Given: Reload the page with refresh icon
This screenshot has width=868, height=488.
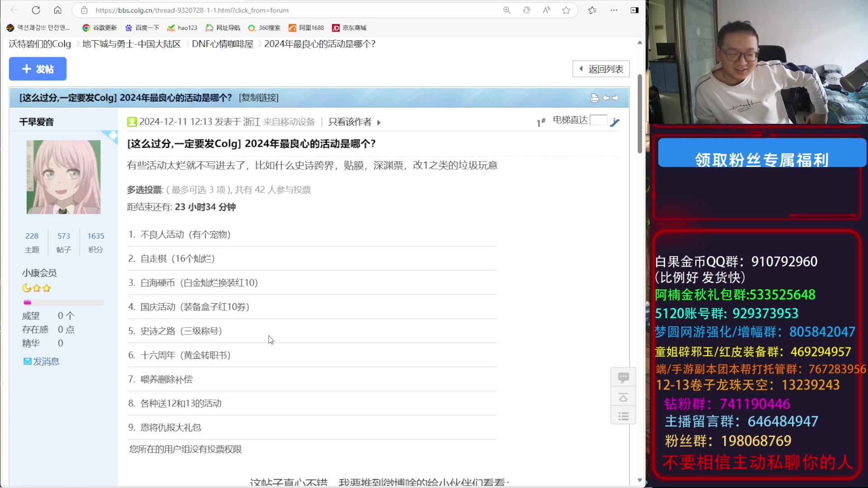Looking at the screenshot, I should coord(36,10).
